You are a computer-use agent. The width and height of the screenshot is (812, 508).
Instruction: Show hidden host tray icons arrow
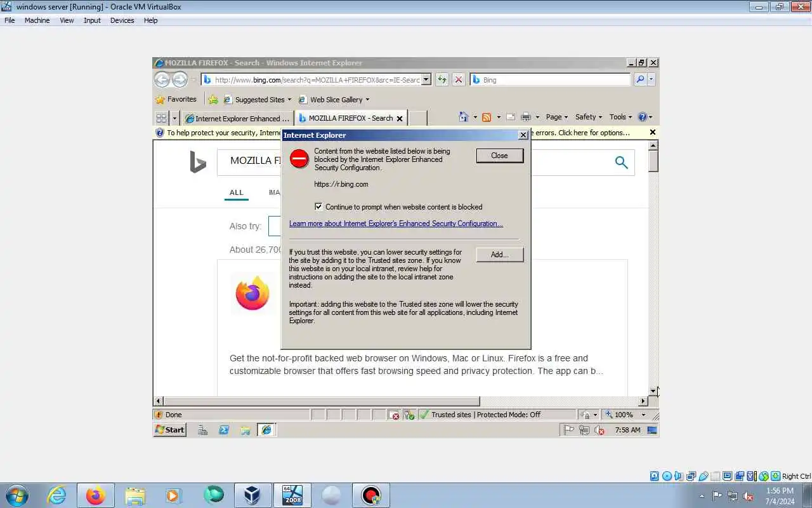point(702,496)
